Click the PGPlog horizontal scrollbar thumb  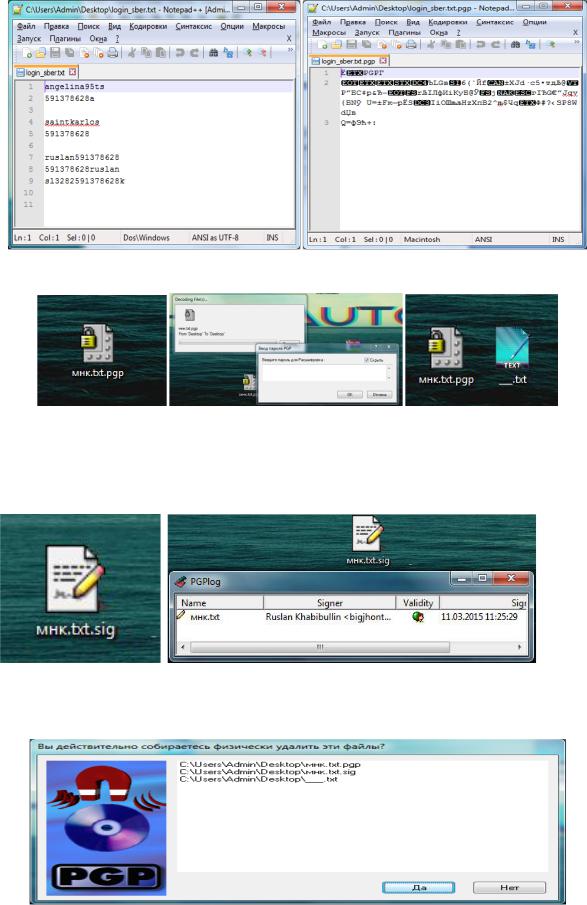(x=320, y=647)
